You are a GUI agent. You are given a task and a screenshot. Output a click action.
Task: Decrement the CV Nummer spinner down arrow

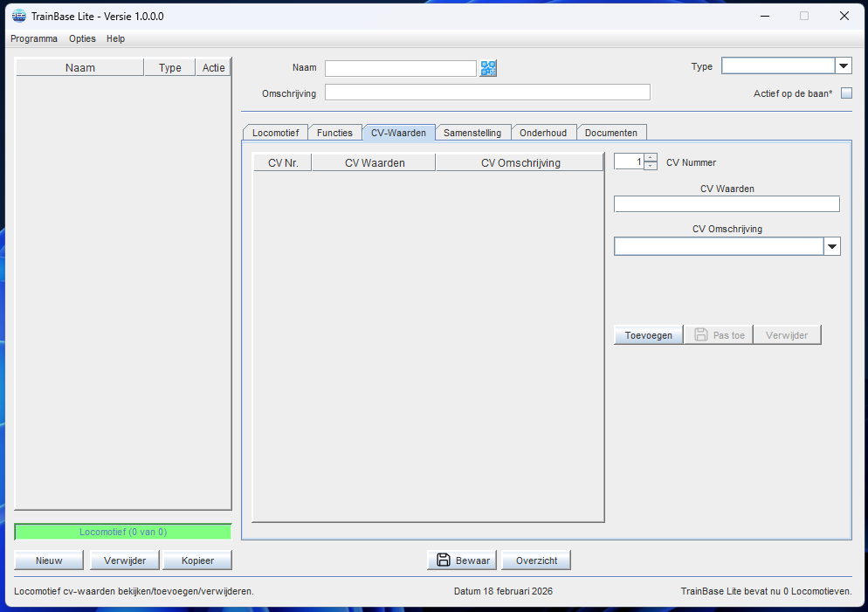point(651,166)
